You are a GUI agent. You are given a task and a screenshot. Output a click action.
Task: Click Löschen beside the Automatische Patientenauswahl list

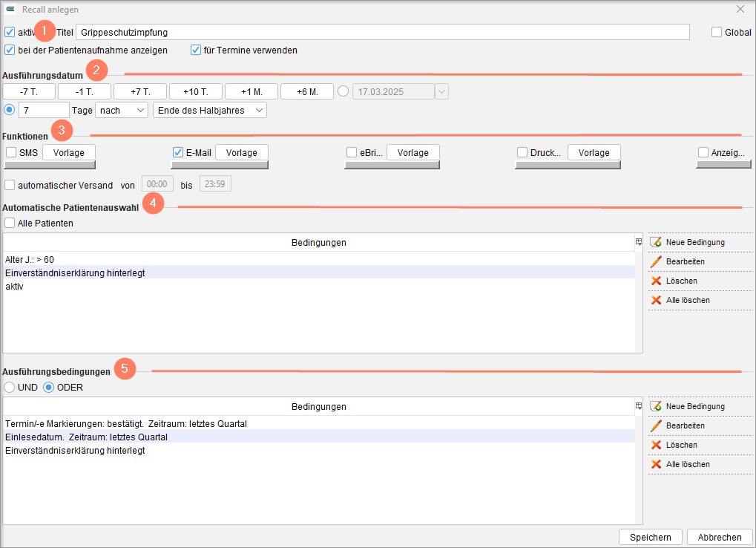[674, 281]
